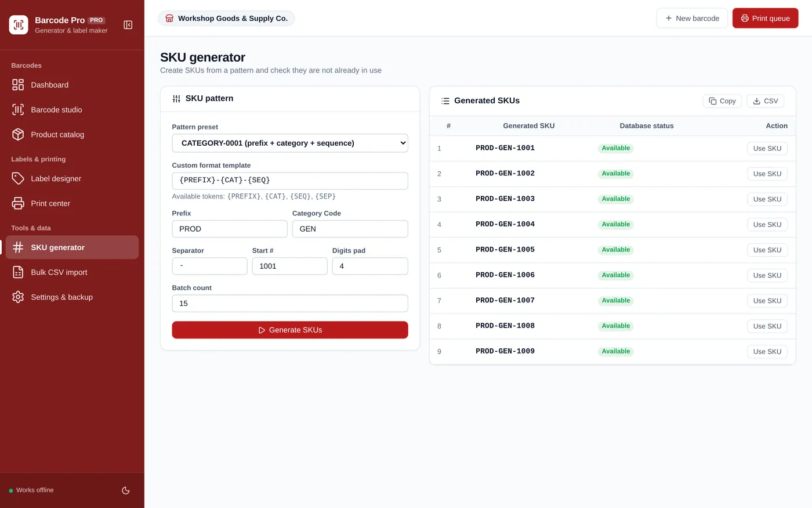Export generated SKUs as CSV

tap(766, 101)
